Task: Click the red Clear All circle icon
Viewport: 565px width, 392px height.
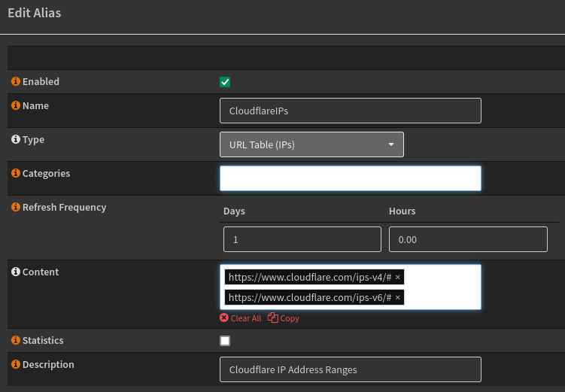Action: point(224,318)
